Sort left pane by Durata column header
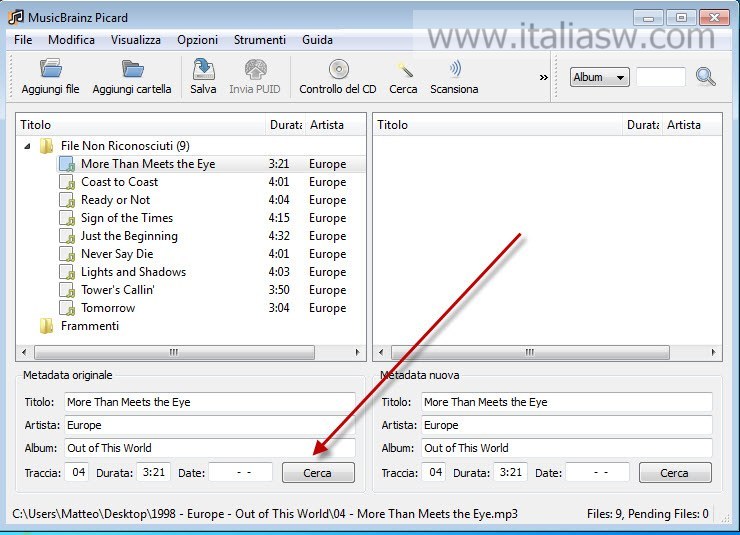Image resolution: width=740 pixels, height=535 pixels. [x=286, y=125]
